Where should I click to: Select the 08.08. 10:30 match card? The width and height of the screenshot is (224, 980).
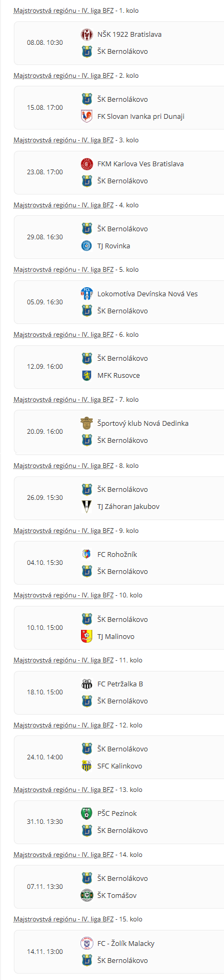coord(119,43)
